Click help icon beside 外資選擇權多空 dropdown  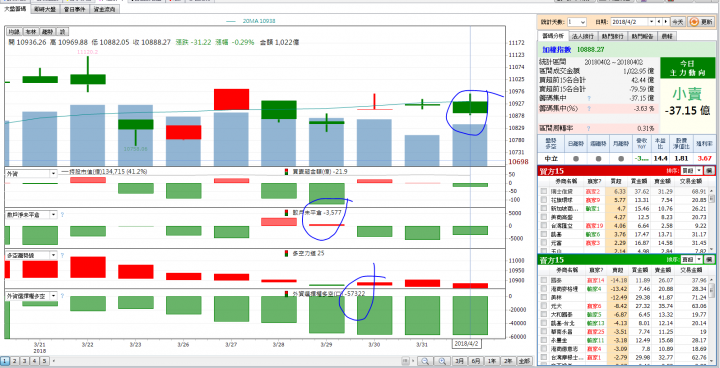click(x=62, y=296)
